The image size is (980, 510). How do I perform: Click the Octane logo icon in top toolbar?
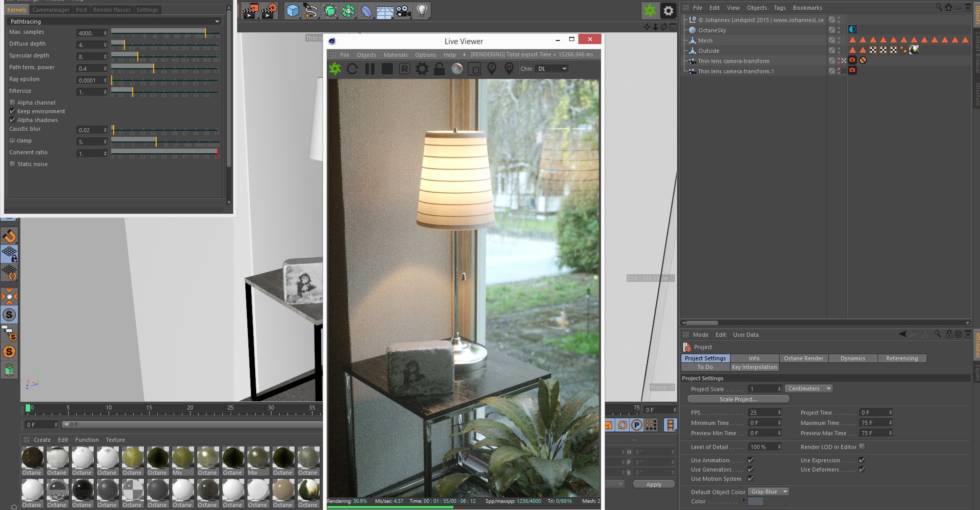[650, 10]
